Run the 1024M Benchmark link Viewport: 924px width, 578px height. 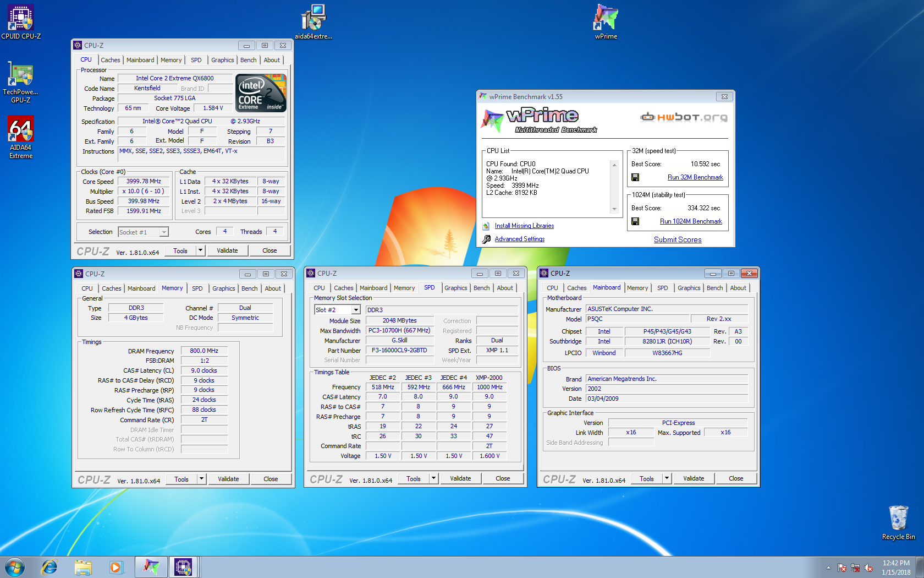(x=691, y=221)
